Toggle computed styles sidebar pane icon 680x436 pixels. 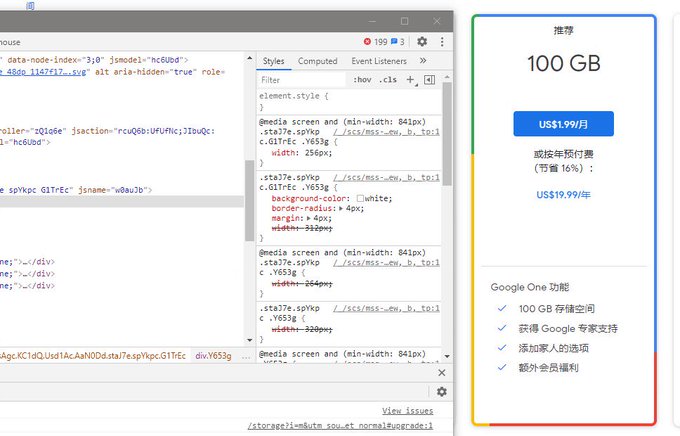coord(429,80)
